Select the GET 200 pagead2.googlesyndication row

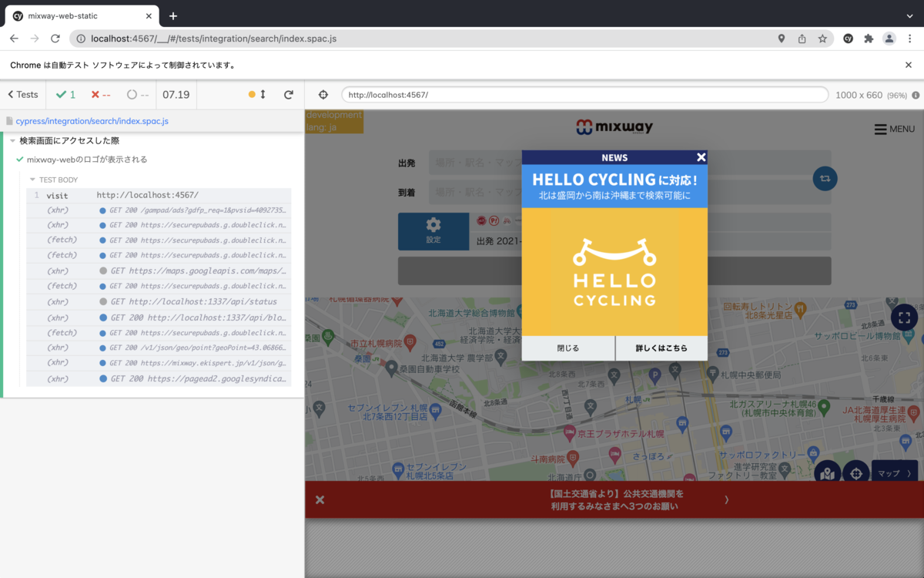coord(159,379)
